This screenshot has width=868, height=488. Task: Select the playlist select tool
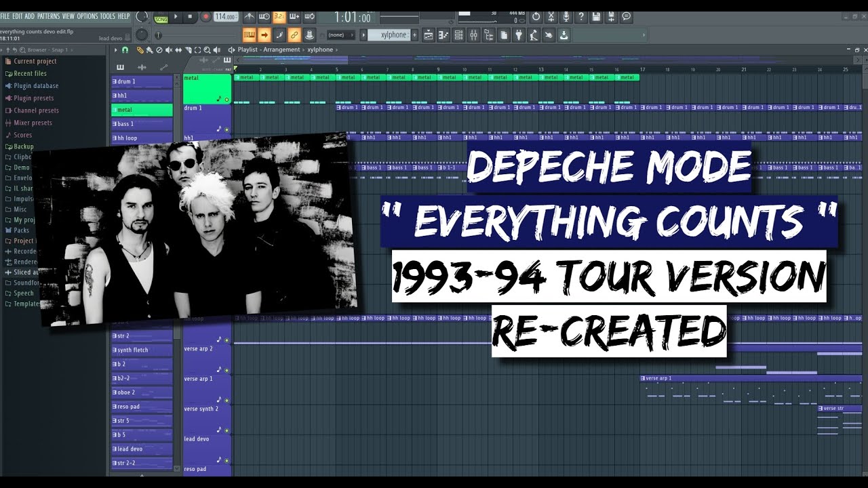click(197, 49)
